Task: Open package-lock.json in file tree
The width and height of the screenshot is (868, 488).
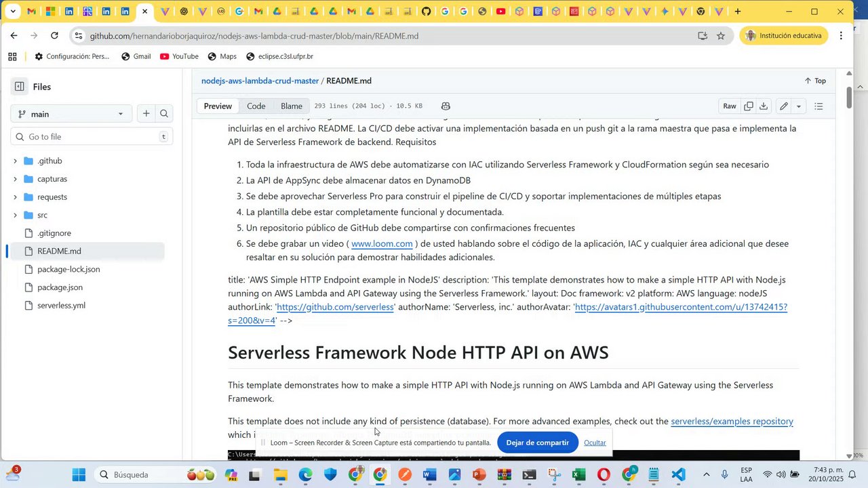Action: point(68,269)
